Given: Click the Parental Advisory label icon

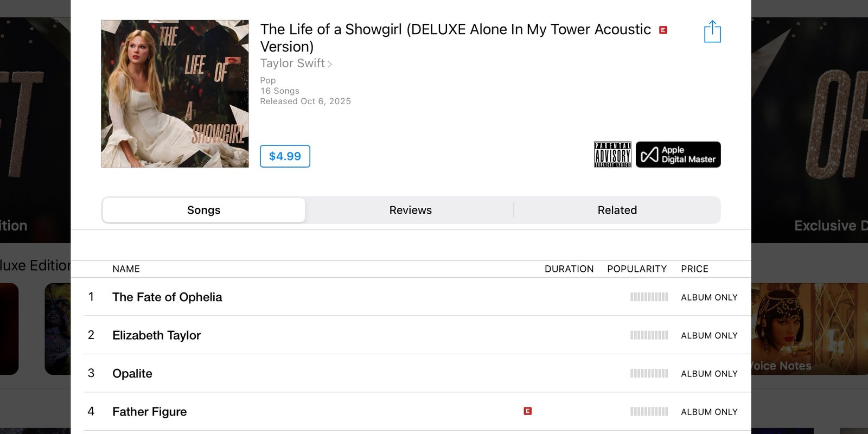Looking at the screenshot, I should coord(613,155).
